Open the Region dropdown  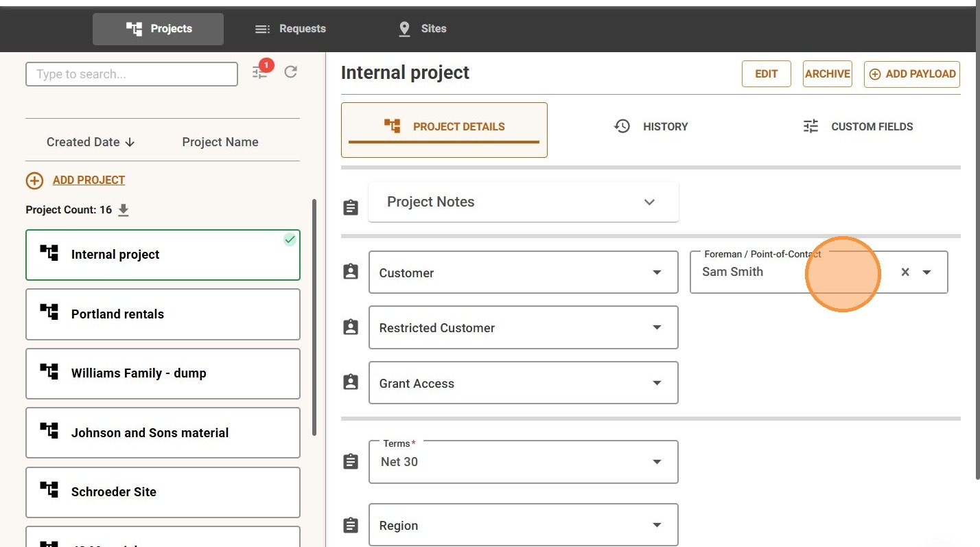pos(524,525)
